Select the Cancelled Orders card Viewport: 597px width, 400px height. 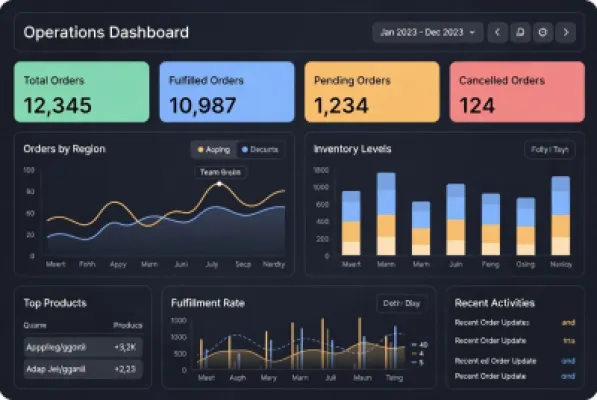[x=517, y=92]
